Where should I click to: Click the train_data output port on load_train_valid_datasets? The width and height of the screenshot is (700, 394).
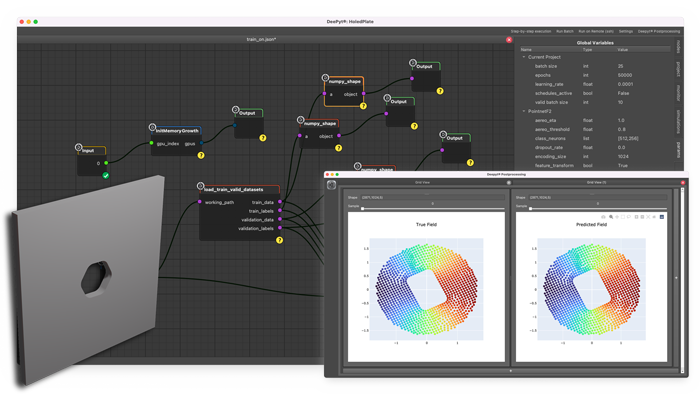click(280, 202)
